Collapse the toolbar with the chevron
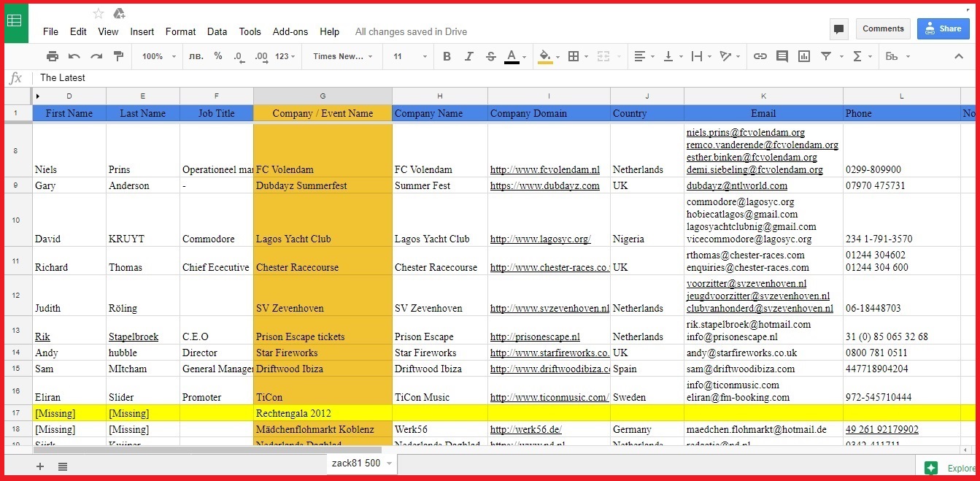Image resolution: width=980 pixels, height=481 pixels. (x=959, y=56)
